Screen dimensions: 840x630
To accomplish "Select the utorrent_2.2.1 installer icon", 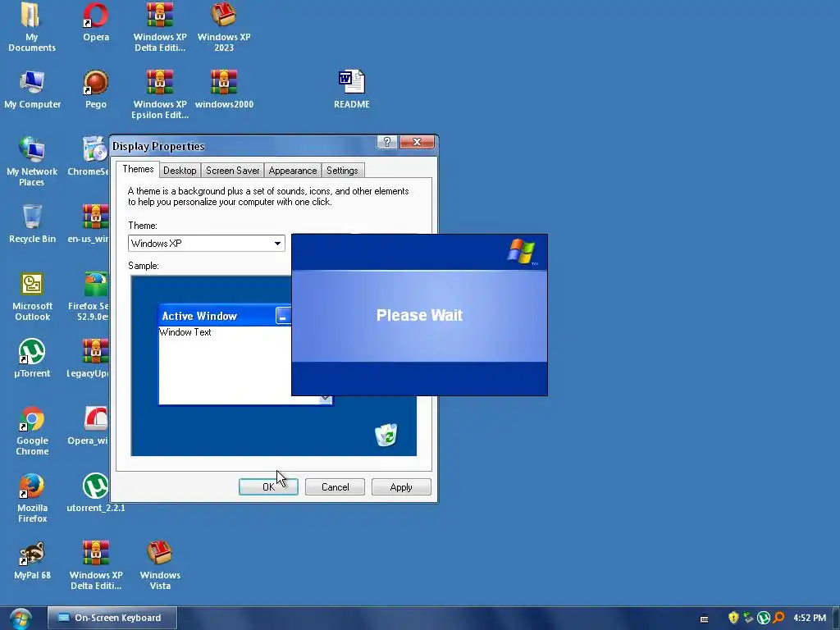I will pos(96,493).
